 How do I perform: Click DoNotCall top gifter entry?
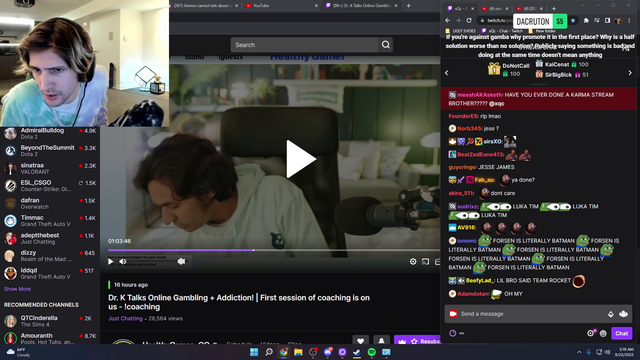click(x=509, y=69)
